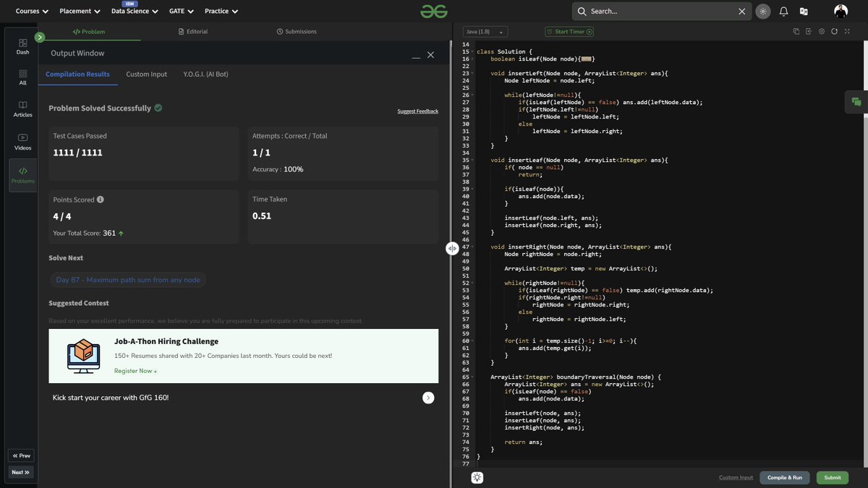Image resolution: width=868 pixels, height=488 pixels.
Task: Click 'Problem Solved Successfully' text
Action: 100,108
